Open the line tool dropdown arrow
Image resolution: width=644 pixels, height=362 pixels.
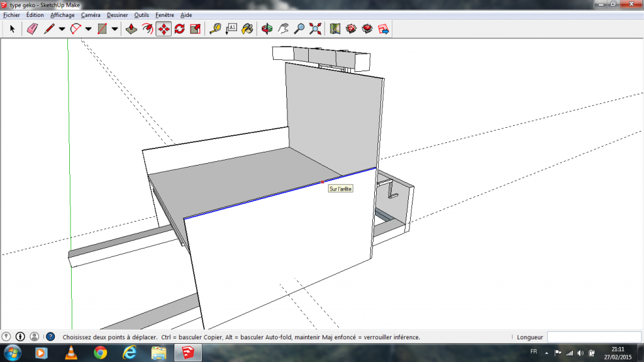click(x=62, y=29)
